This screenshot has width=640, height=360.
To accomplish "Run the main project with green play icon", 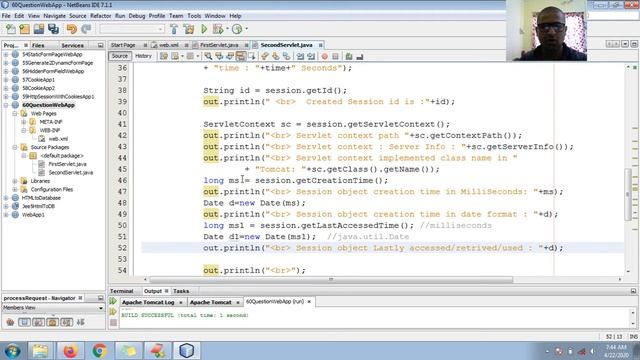I will (204, 29).
